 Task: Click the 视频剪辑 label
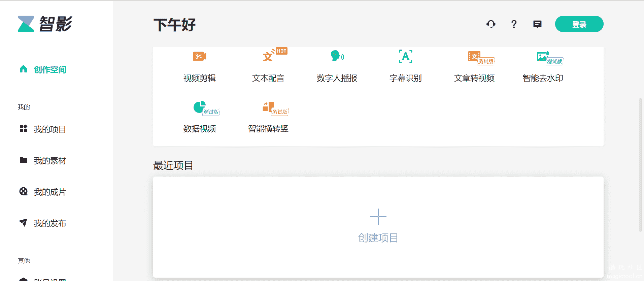(200, 78)
